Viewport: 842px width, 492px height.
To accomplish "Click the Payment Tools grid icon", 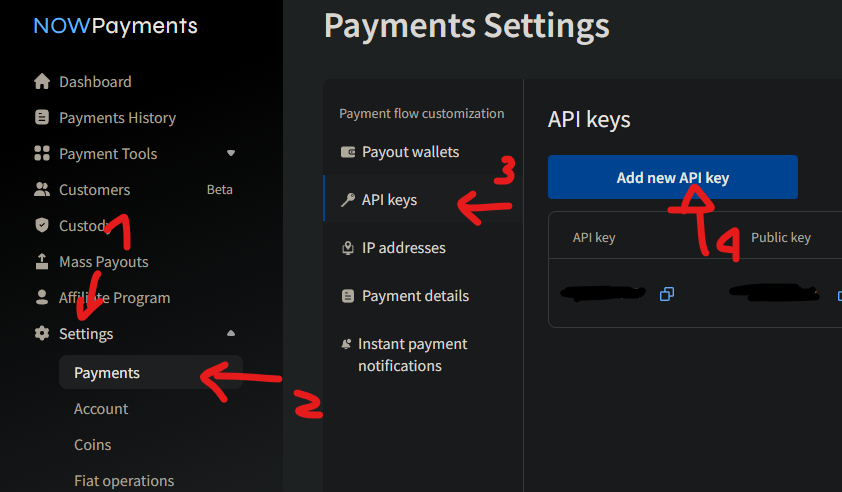I will point(41,153).
